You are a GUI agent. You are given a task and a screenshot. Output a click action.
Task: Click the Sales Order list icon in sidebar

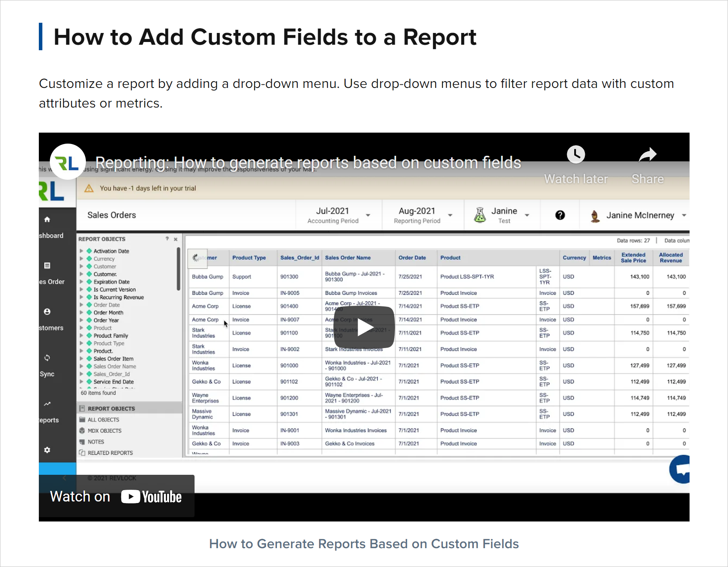pyautogui.click(x=47, y=266)
